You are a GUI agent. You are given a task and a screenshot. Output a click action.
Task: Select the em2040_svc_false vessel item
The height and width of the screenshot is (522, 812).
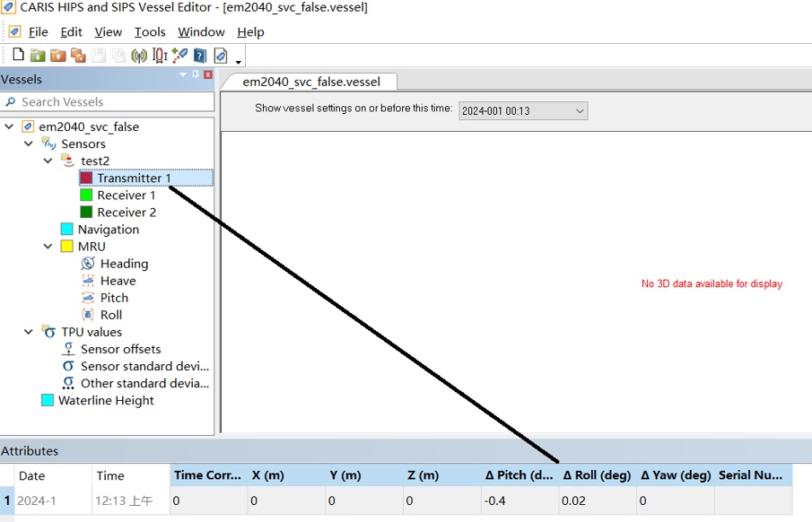[x=89, y=126]
